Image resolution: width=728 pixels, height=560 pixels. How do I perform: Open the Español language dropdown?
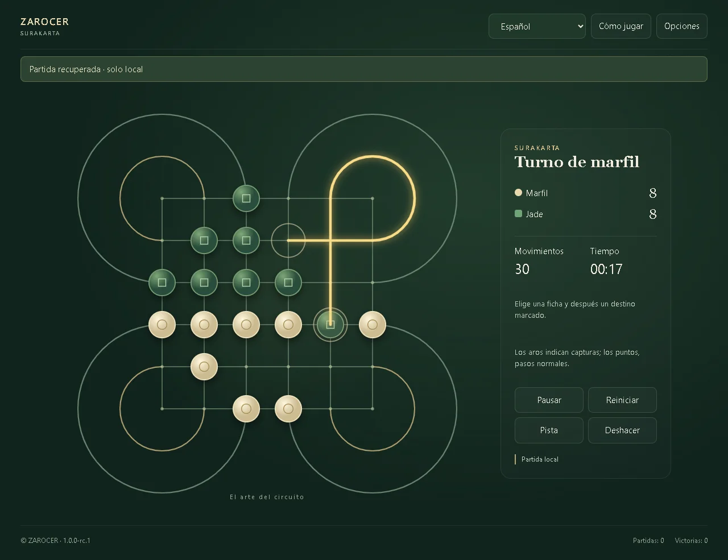pos(537,26)
